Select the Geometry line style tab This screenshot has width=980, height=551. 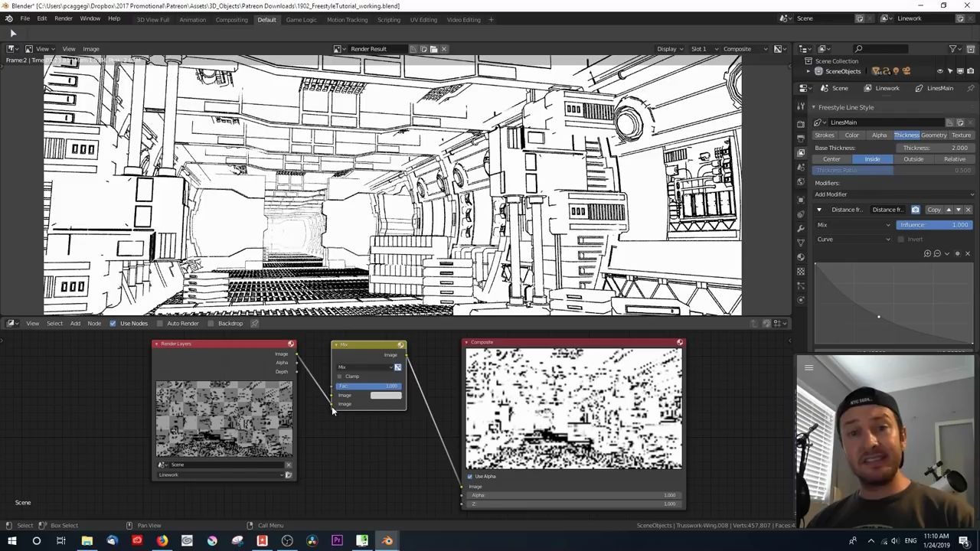933,135
